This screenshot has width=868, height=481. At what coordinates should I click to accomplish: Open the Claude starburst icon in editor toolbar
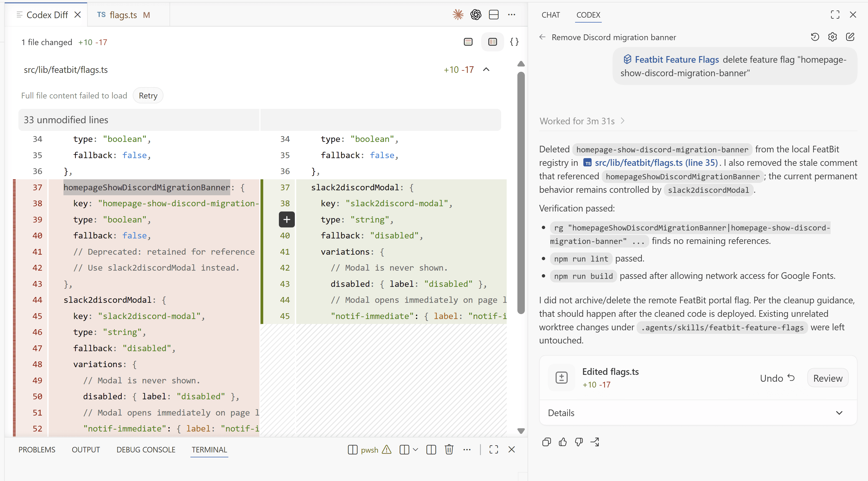pyautogui.click(x=458, y=15)
